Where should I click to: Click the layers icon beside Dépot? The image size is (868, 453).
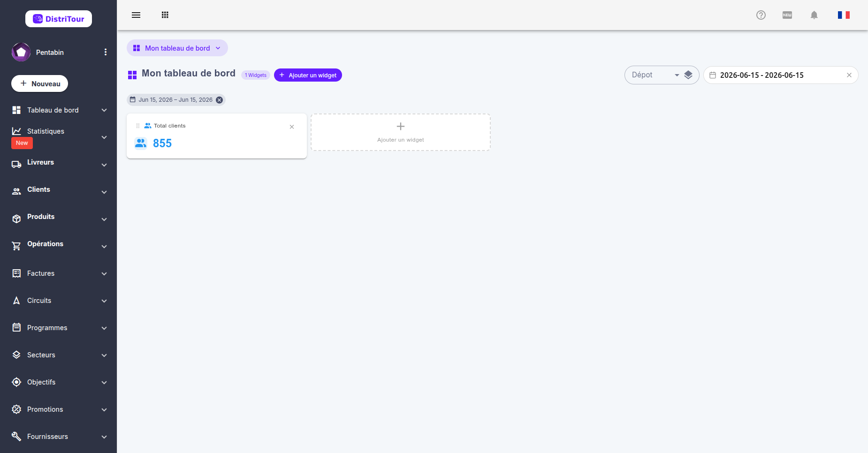(688, 75)
